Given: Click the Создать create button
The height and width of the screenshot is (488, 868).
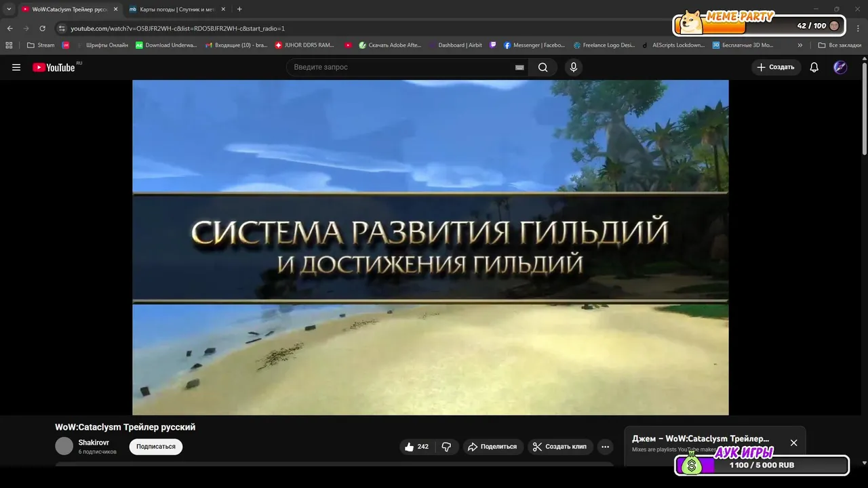Looking at the screenshot, I should click(x=776, y=67).
